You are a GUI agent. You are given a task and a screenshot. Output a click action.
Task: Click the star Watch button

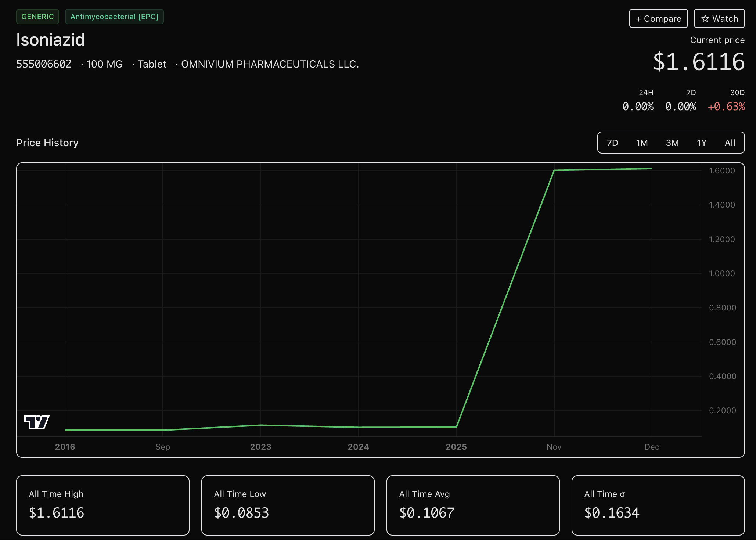pyautogui.click(x=719, y=18)
